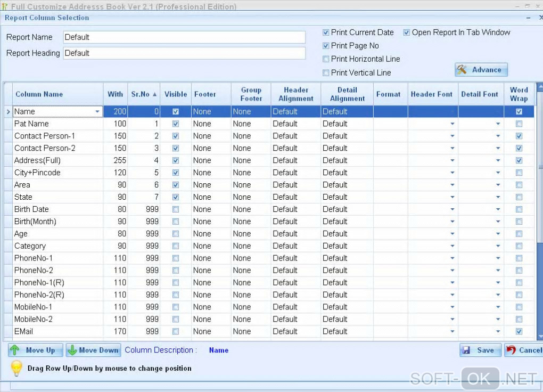Select the EMail row
This screenshot has width=543, height=392.
pos(24,331)
